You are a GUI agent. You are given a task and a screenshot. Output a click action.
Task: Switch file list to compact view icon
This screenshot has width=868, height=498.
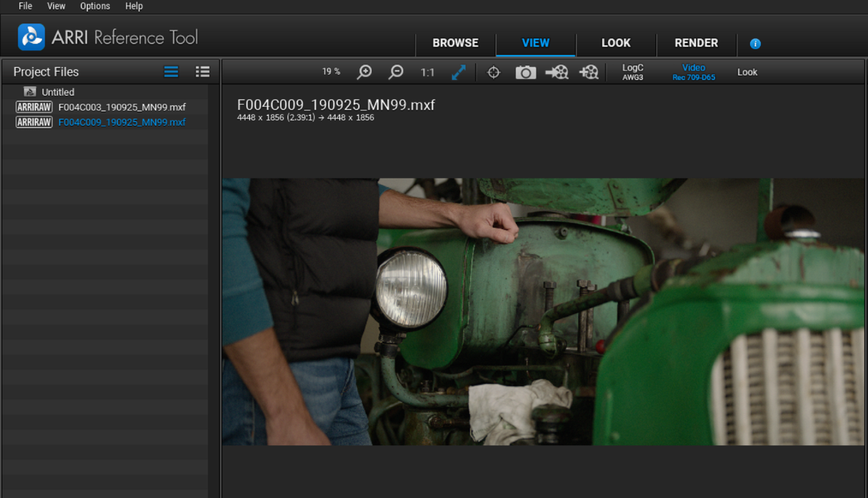click(x=171, y=72)
